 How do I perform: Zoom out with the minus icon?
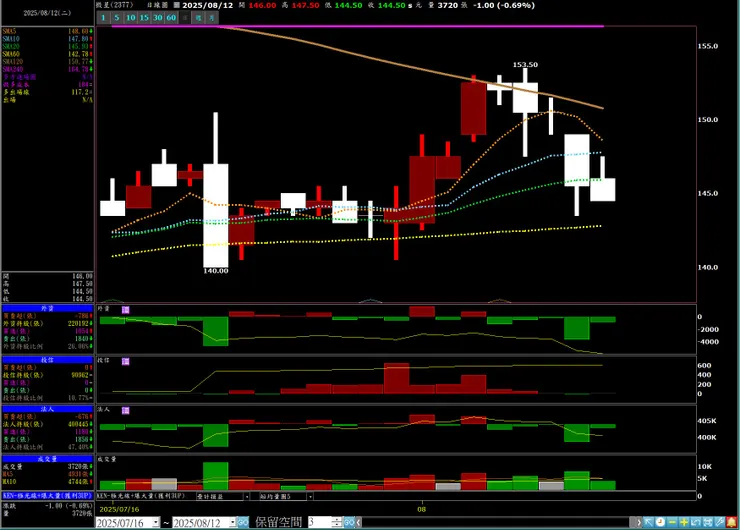click(x=672, y=522)
